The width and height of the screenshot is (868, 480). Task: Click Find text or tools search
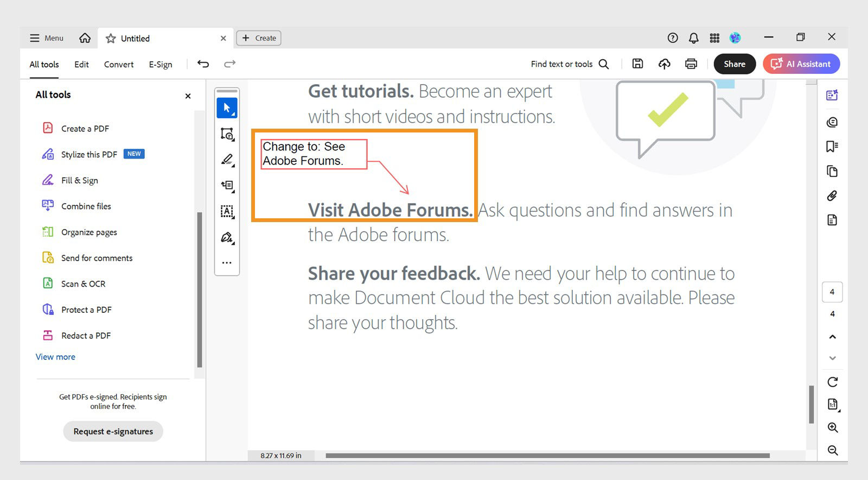tap(570, 64)
